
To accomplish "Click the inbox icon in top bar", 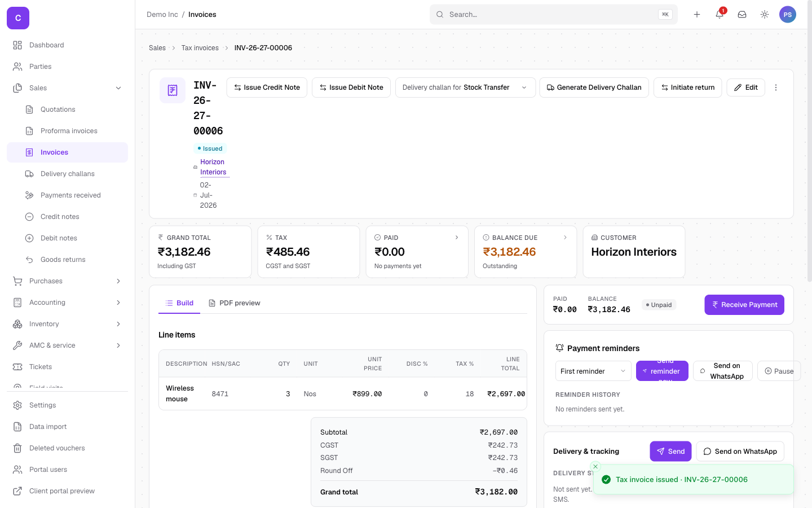I will tap(742, 15).
